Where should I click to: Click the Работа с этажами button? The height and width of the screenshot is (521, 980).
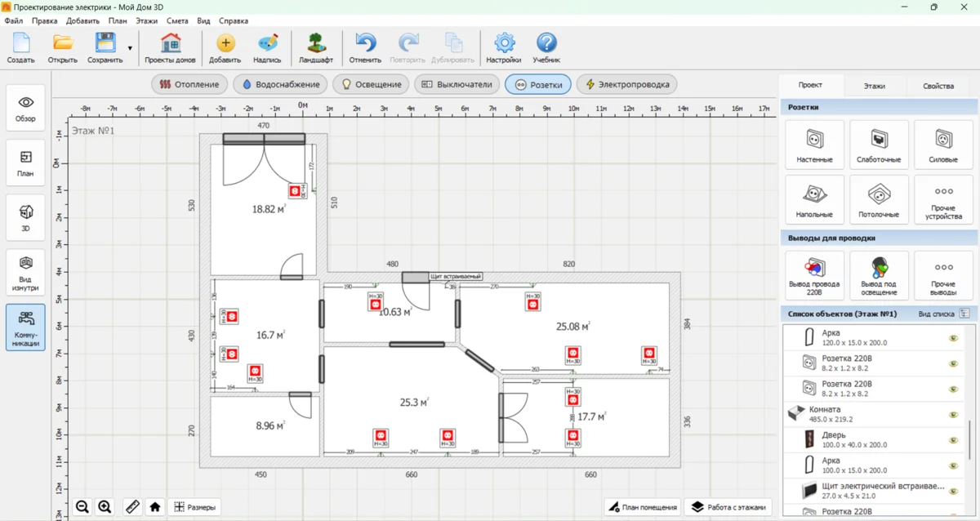(x=728, y=507)
